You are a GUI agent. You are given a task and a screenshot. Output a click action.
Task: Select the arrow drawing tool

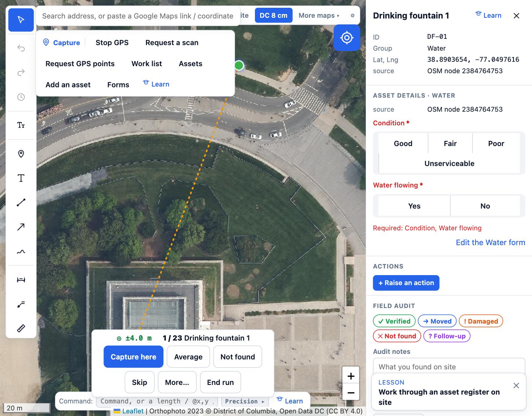pos(21,227)
